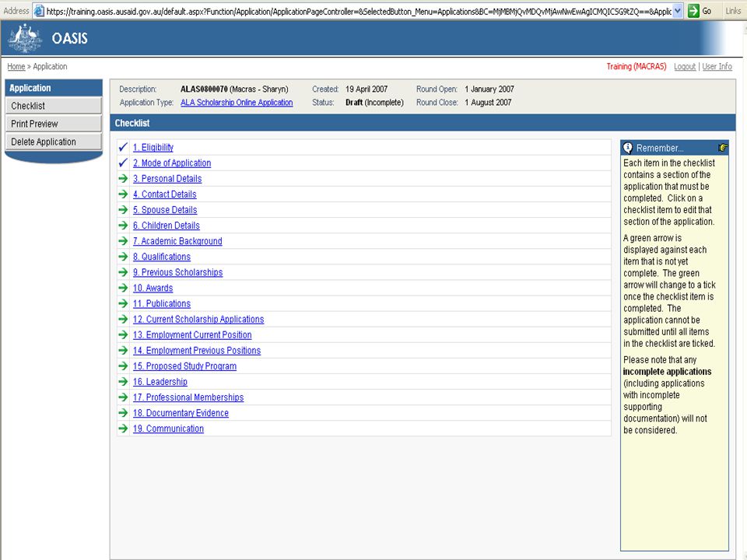Choose Delete Application in the sidebar
Screen dimensions: 747x560
[x=54, y=142]
